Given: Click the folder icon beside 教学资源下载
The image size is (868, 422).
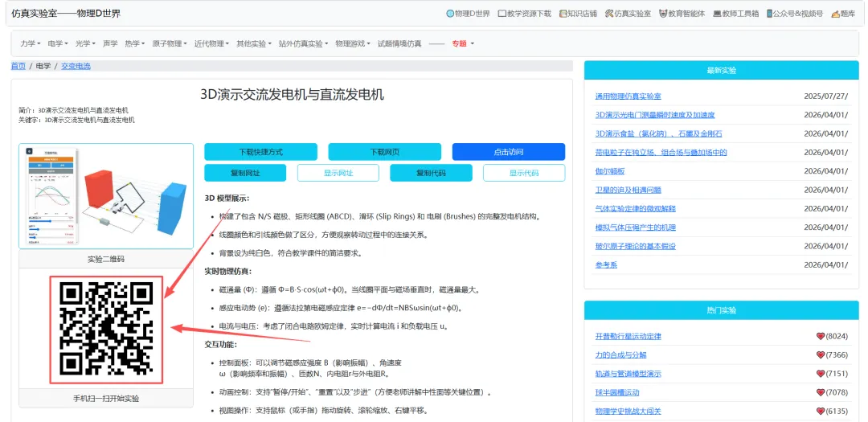Looking at the screenshot, I should coord(502,14).
